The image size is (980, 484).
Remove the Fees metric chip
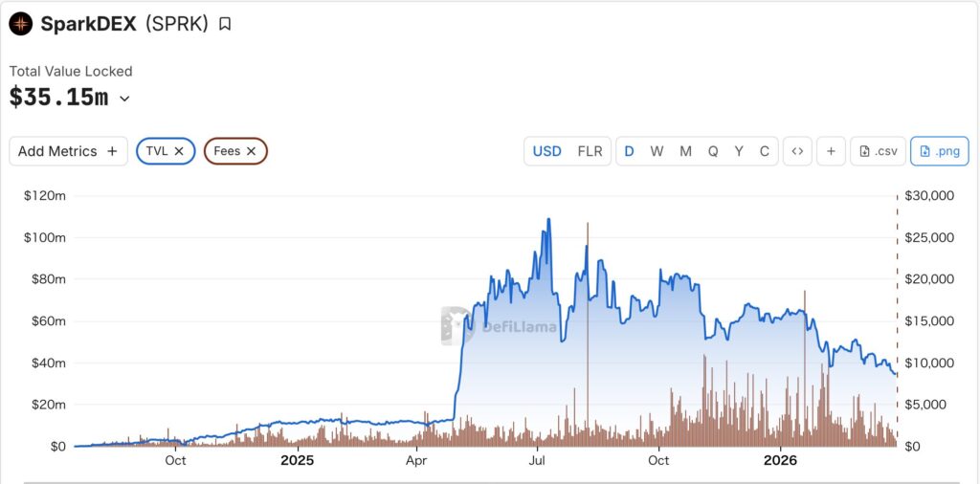tap(251, 151)
